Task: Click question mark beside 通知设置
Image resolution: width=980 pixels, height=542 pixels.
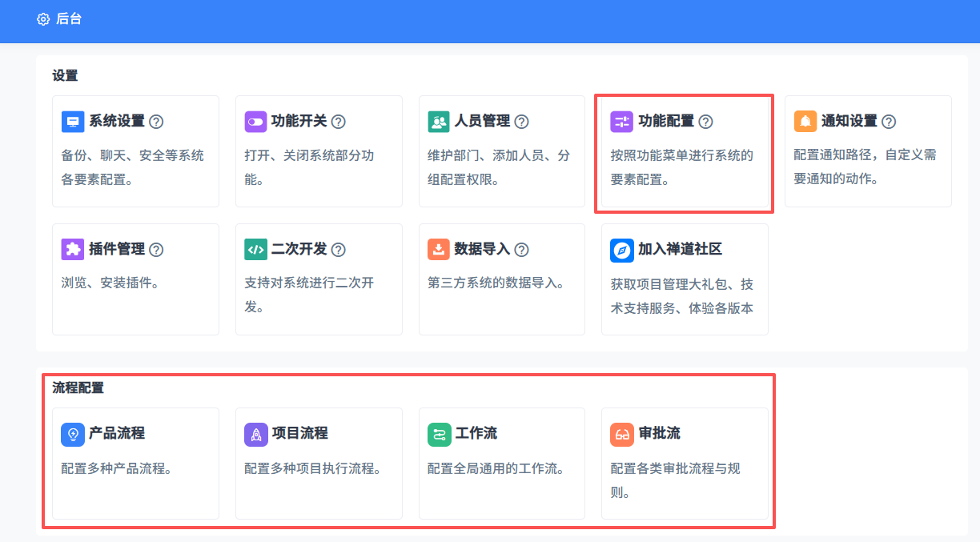Action: pyautogui.click(x=889, y=122)
